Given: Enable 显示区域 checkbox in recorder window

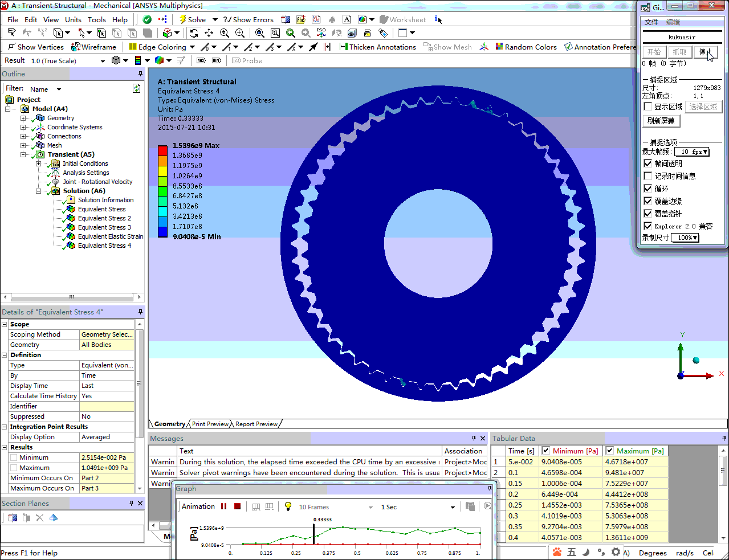Looking at the screenshot, I should 647,107.
